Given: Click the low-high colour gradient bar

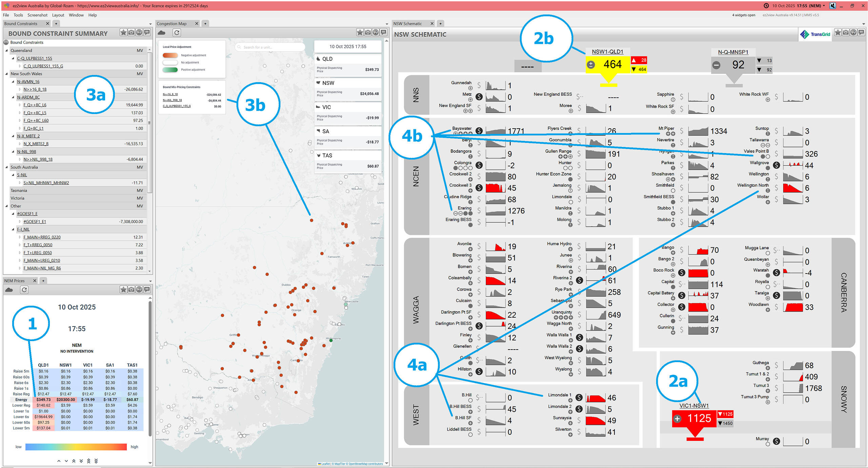Looking at the screenshot, I should [x=76, y=447].
